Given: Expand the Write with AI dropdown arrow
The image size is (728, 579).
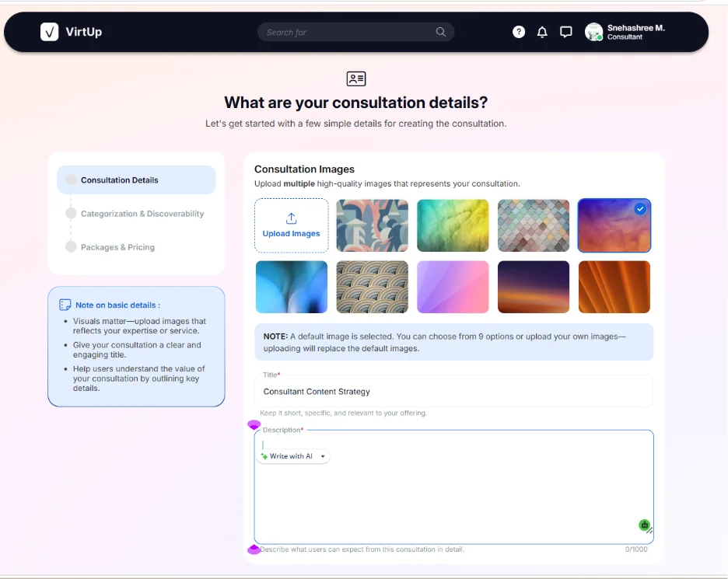Looking at the screenshot, I should coord(323,456).
